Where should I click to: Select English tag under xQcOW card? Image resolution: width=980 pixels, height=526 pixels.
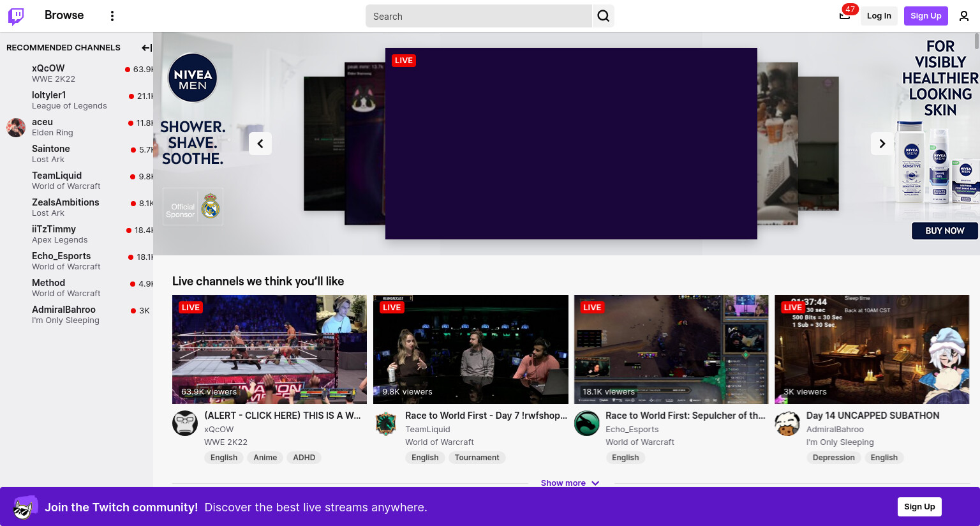224,458
